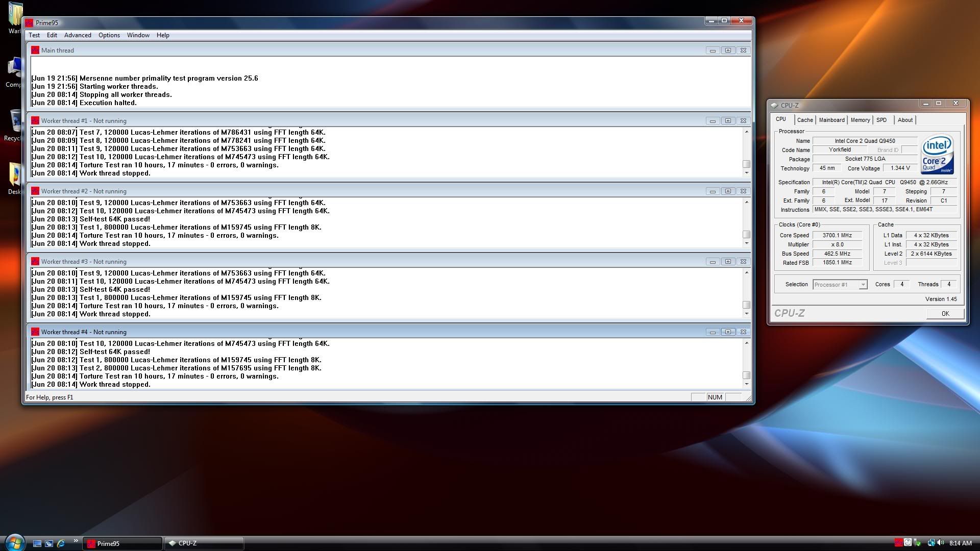Open the Help menu in Prime95
The image size is (980, 551).
(x=163, y=35)
